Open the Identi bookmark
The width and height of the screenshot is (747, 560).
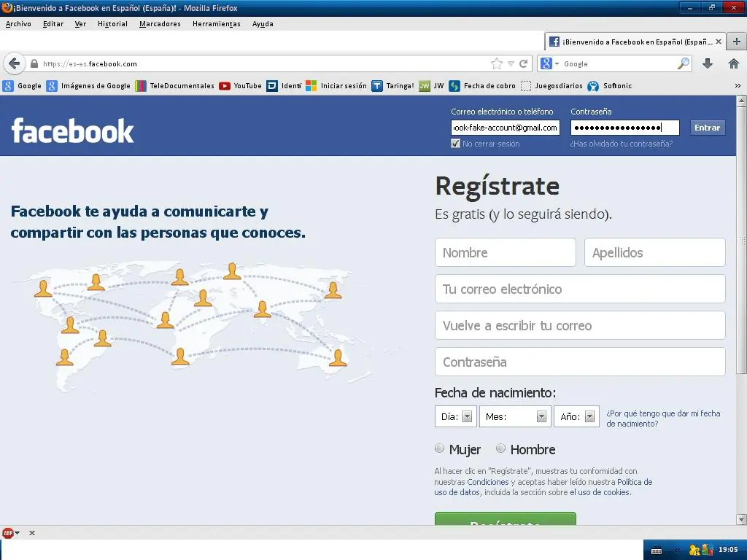click(284, 86)
